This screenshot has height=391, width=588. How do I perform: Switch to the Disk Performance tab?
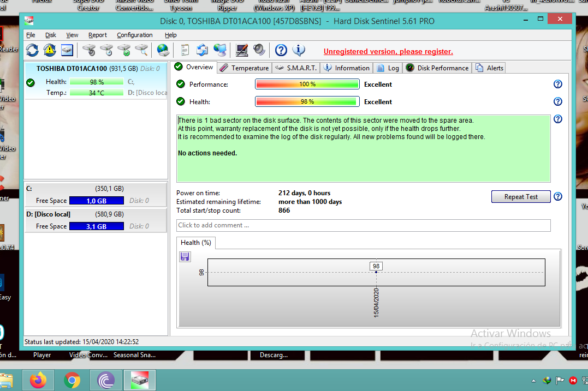pyautogui.click(x=437, y=68)
